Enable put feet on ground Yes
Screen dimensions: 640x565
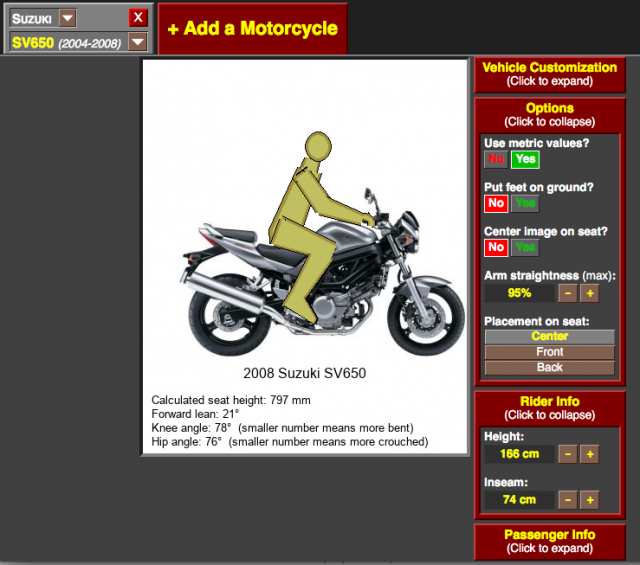(x=525, y=203)
